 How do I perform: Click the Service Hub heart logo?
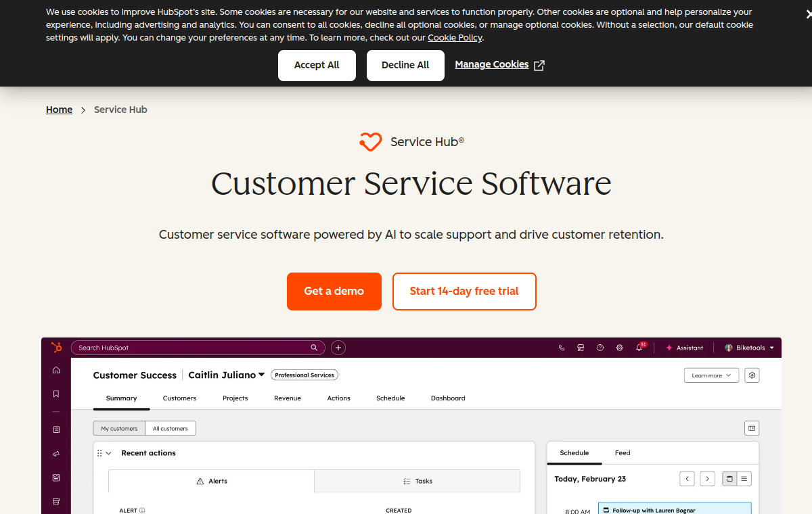pos(371,142)
